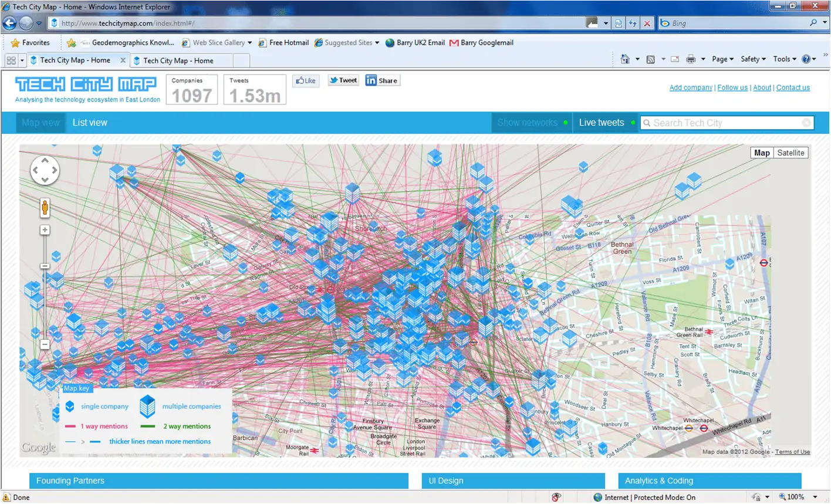
Task: Click the Tech City Map logo
Action: [86, 84]
